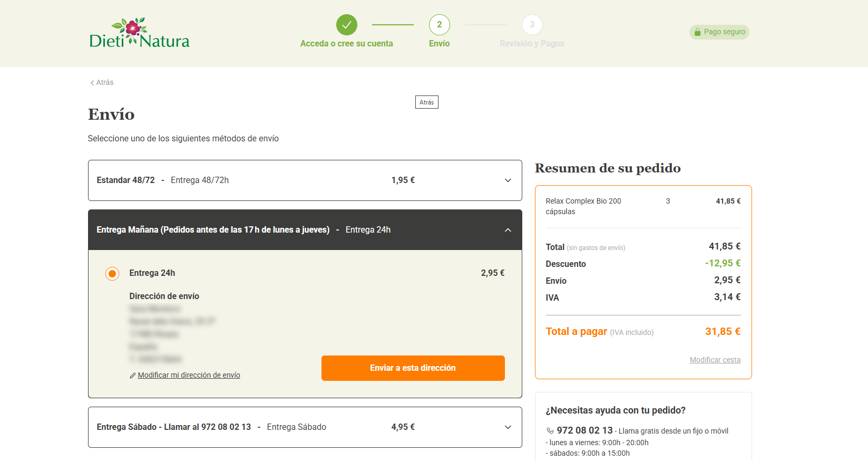The image size is (868, 461).
Task: Click the Relax Complex Bio 200 cápsulas item
Action: pyautogui.click(x=583, y=206)
